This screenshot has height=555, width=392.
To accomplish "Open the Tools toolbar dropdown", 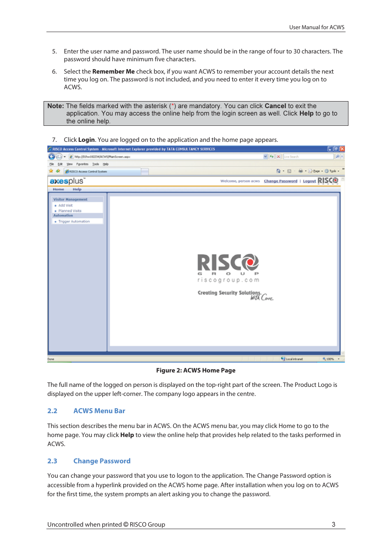I will [332, 171].
